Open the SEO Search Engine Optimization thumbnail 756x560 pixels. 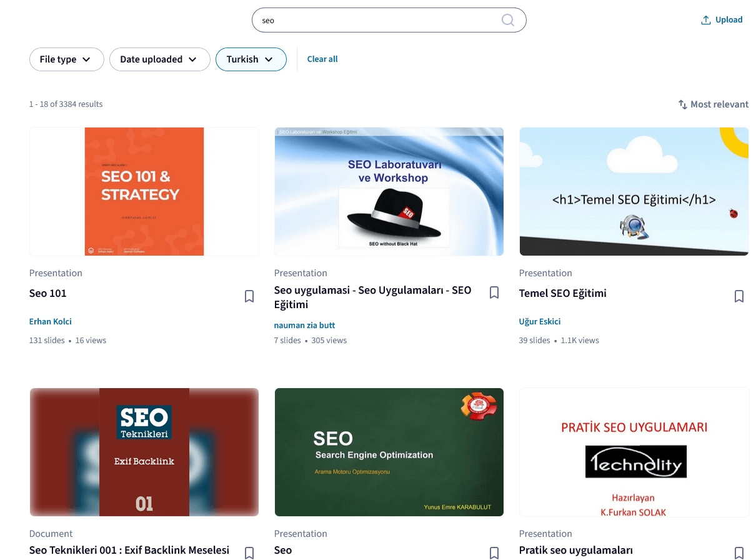(389, 451)
